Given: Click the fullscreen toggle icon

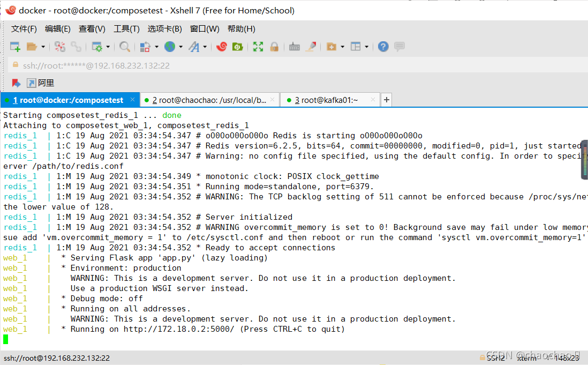Looking at the screenshot, I should pos(258,47).
